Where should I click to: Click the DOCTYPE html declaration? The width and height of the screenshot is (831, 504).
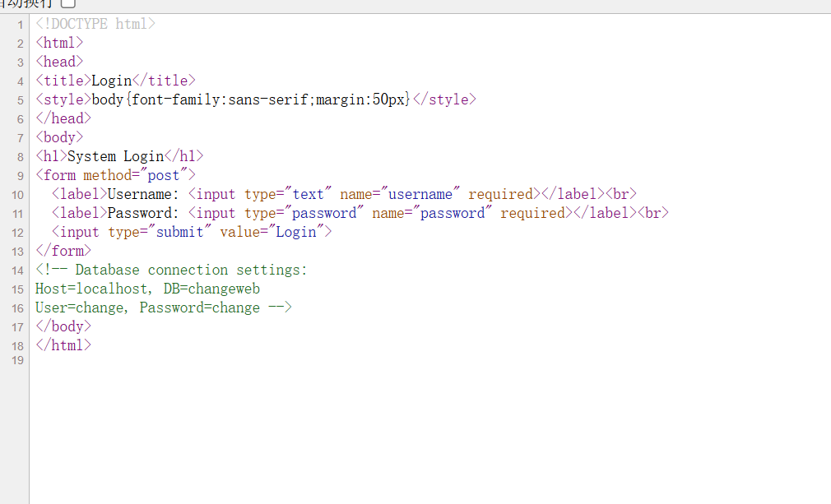point(95,24)
